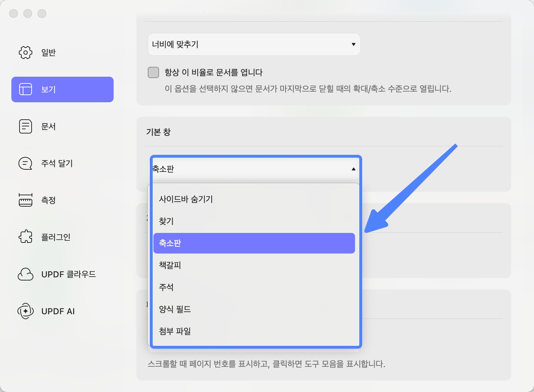Click the 기본 창 section heading

click(x=158, y=132)
